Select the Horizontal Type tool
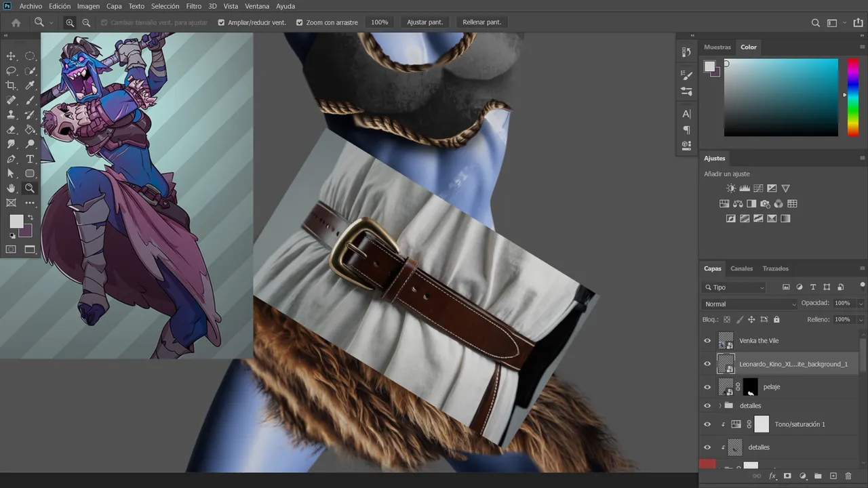 30,159
